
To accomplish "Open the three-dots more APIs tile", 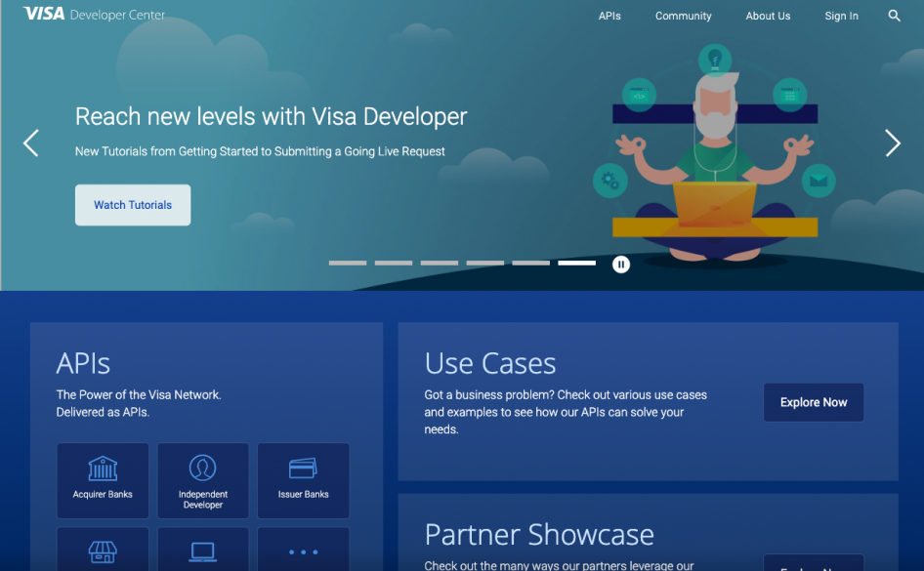I will click(304, 550).
